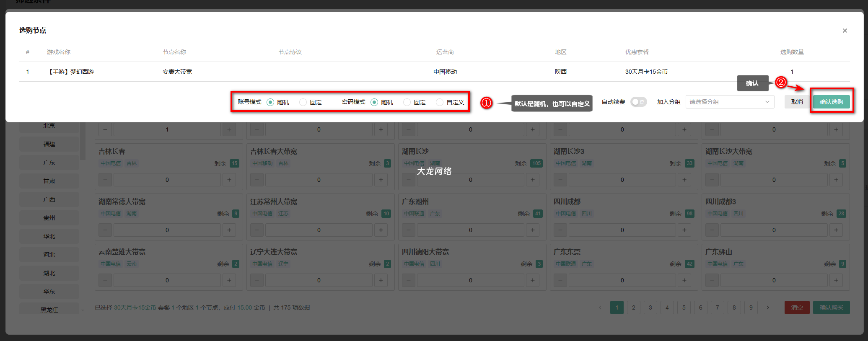868x341 pixels.
Task: Click plus on 广东潮州 node card
Action: tap(532, 230)
